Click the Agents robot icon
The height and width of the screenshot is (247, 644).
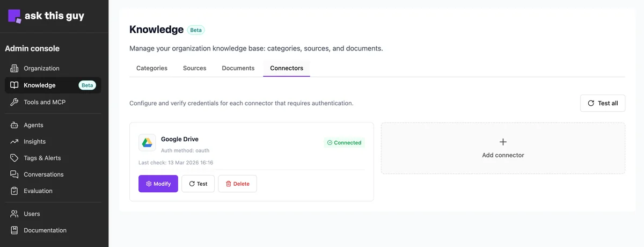14,125
